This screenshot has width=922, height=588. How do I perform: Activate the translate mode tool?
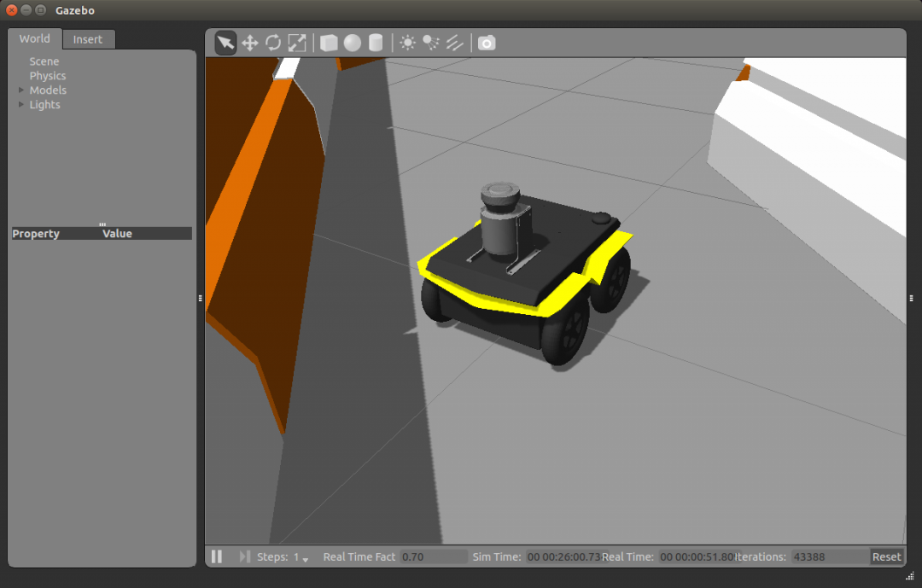point(249,42)
